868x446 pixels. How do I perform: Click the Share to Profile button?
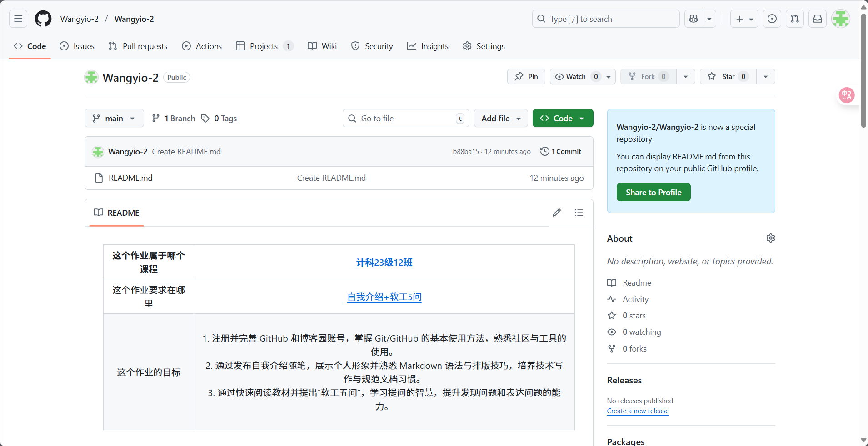coord(653,192)
